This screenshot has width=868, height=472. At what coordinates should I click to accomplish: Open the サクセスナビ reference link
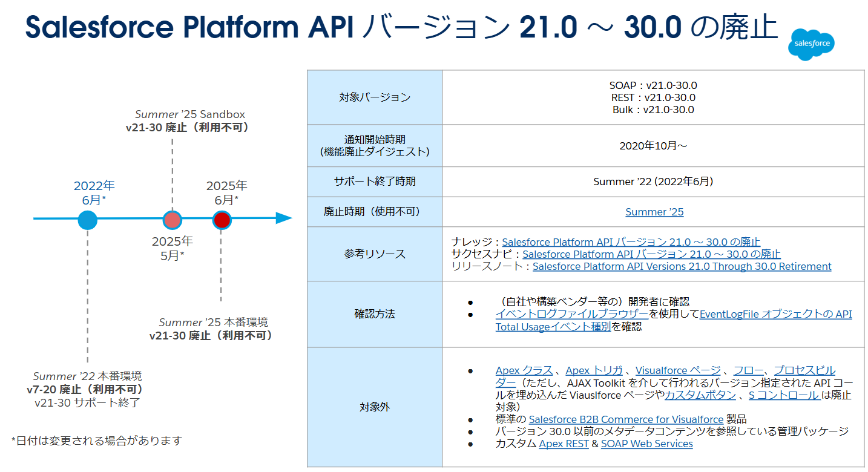[x=651, y=254]
